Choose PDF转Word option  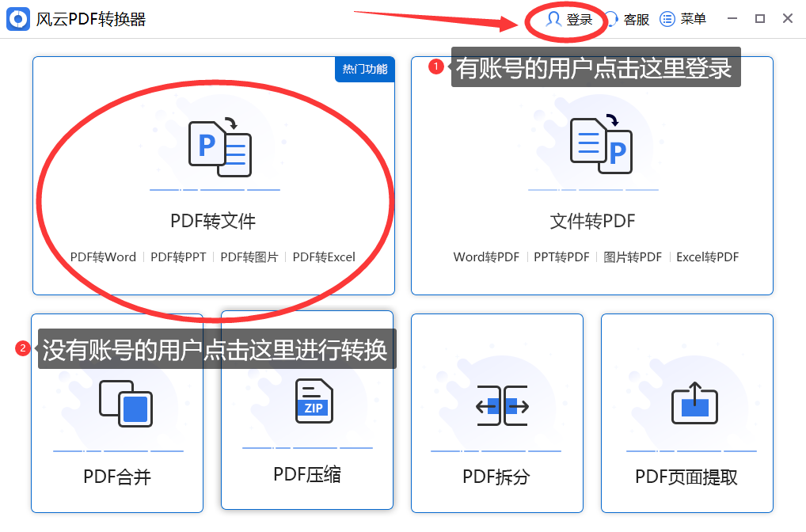point(103,257)
